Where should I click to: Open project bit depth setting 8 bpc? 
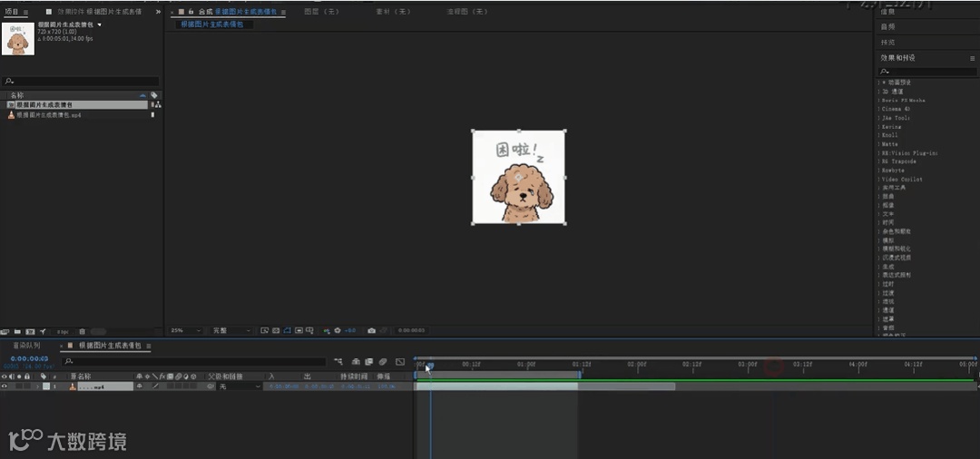63,332
